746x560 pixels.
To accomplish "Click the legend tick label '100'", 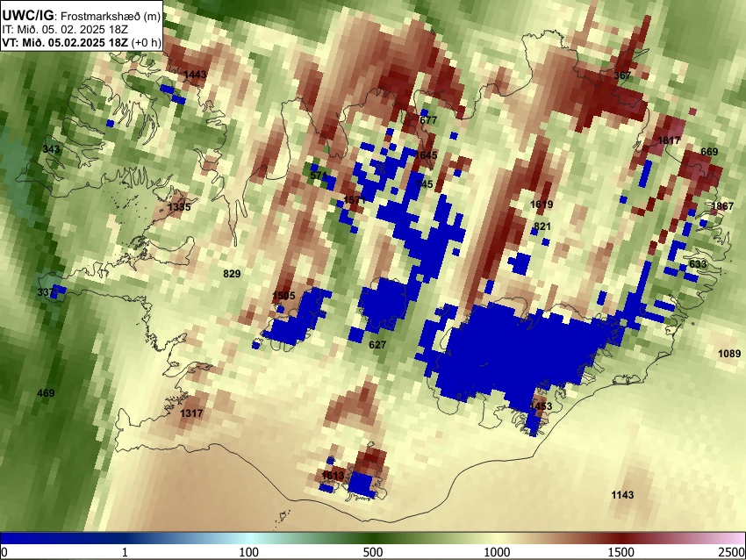I will click(x=249, y=552).
